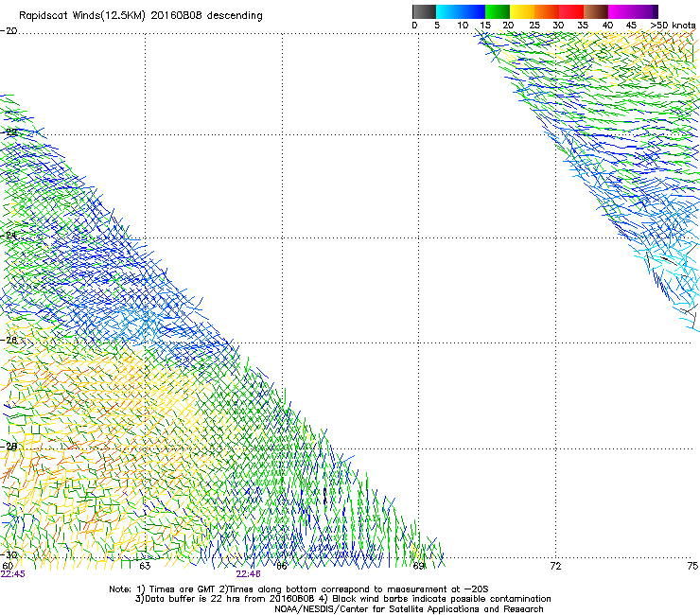Click the longitude axis label '69'
This screenshot has width=700, height=615.
pyautogui.click(x=419, y=566)
